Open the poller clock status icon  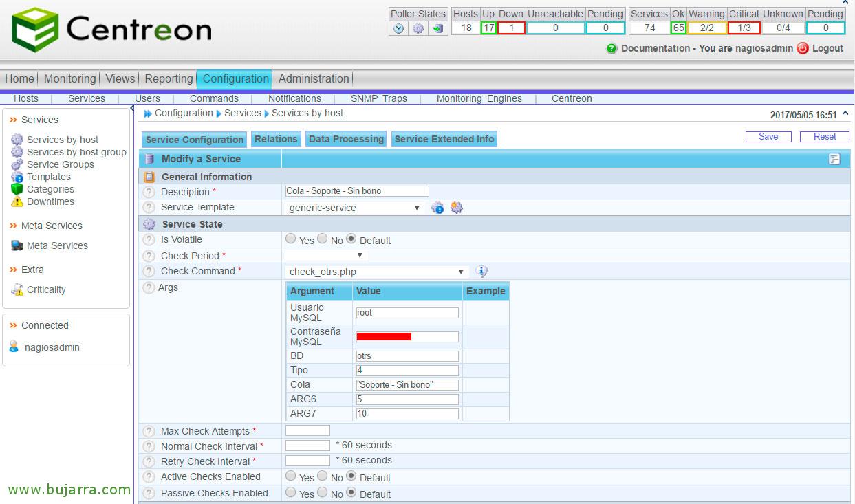click(399, 28)
